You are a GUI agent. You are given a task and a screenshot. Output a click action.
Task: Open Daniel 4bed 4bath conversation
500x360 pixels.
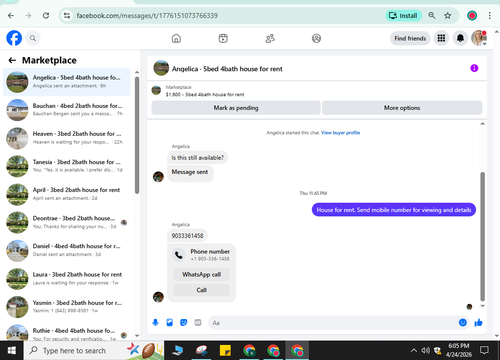pyautogui.click(x=67, y=251)
